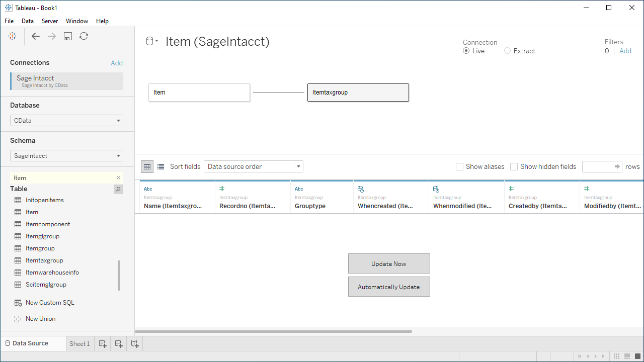Click the Update Now button
644x362 pixels.
[389, 263]
